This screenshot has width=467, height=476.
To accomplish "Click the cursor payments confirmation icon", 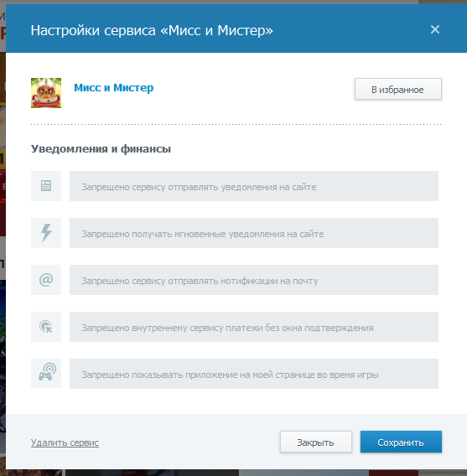I will [46, 327].
